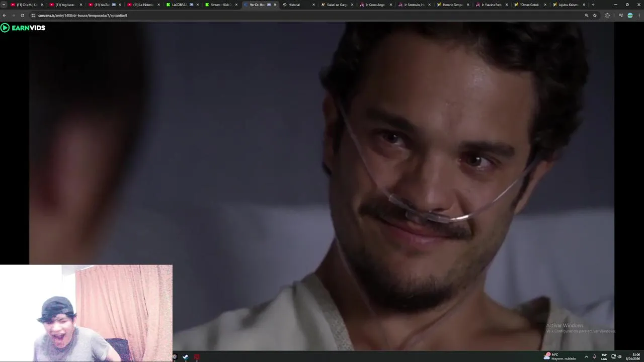Image resolution: width=644 pixels, height=362 pixels.
Task: View site information icon in address bar
Action: [33, 16]
